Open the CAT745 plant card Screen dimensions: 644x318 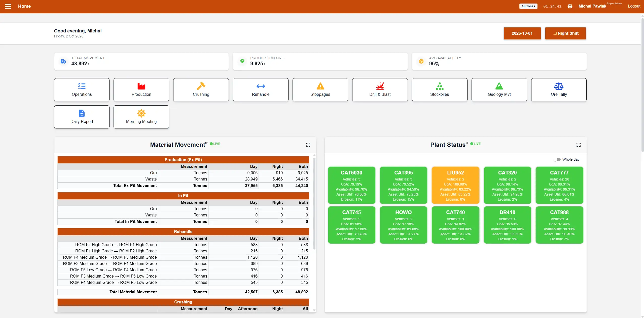(x=351, y=225)
